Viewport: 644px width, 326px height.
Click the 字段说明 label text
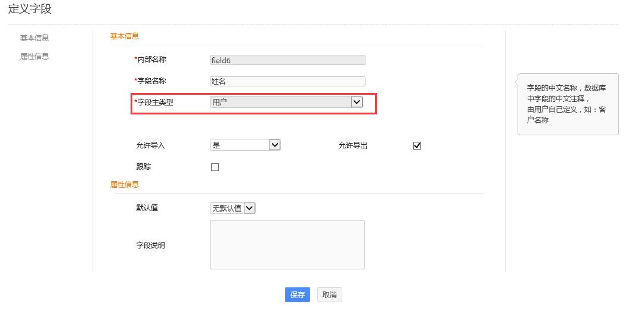[151, 246]
